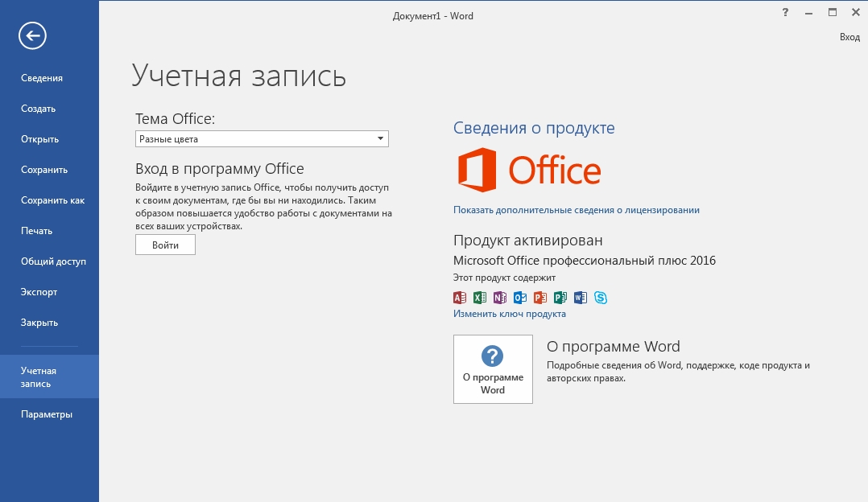Click the О программе Word button
The width and height of the screenshot is (868, 502).
(494, 369)
